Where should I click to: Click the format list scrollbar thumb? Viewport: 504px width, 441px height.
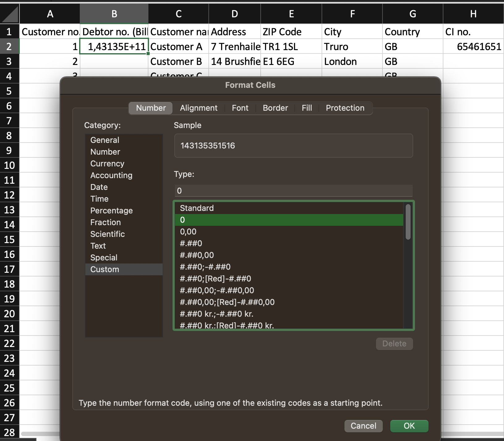point(408,222)
